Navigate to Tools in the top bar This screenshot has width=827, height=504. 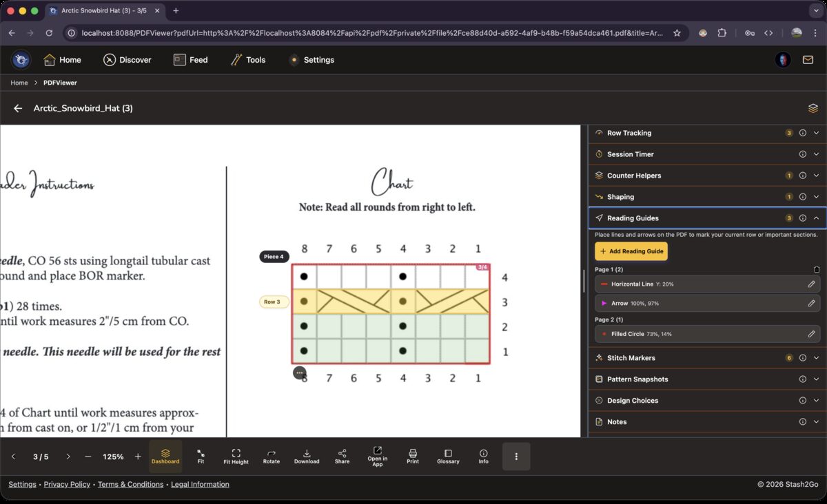point(248,60)
